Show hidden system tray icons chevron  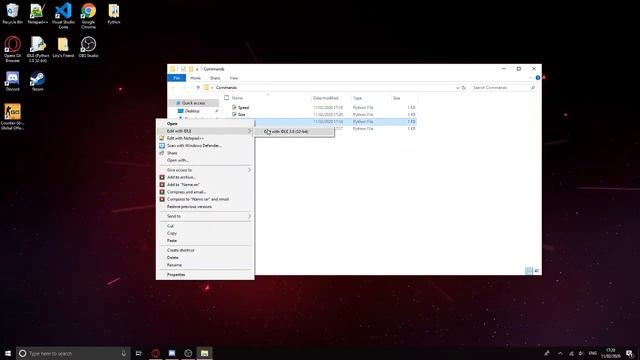click(560, 353)
